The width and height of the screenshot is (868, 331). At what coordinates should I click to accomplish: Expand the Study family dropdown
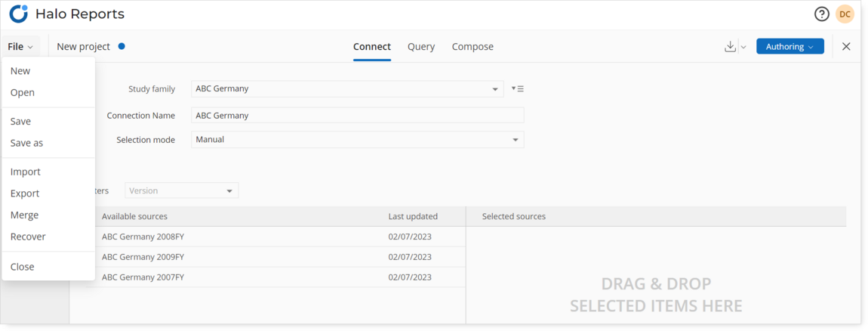347,88
